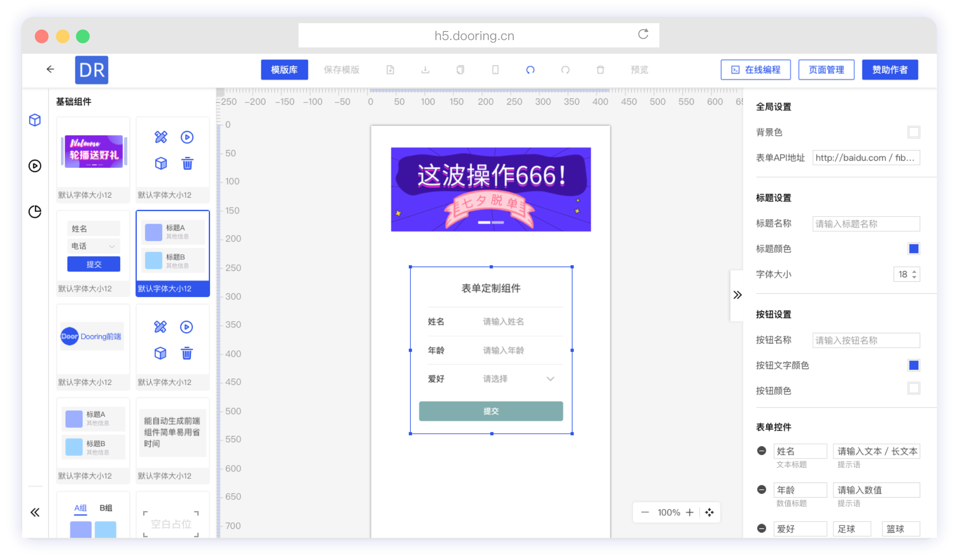
Task: Open the play-circle media components sidebar icon
Action: coord(35,166)
